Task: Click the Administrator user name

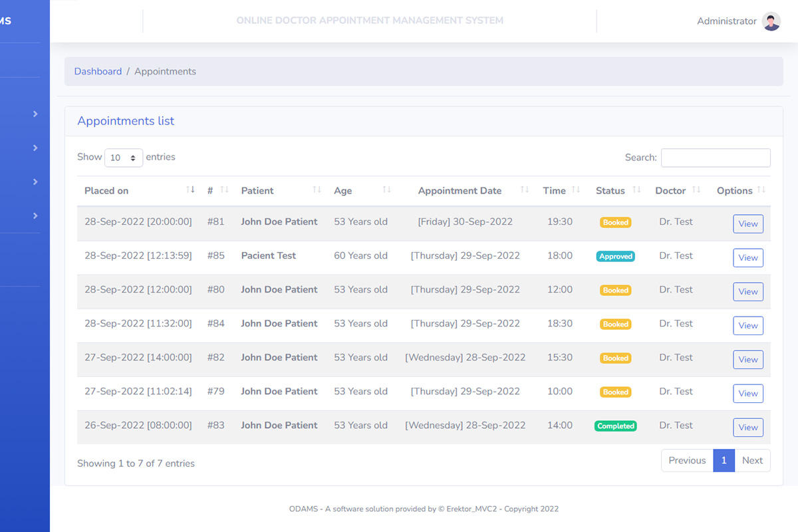Action: click(x=727, y=21)
